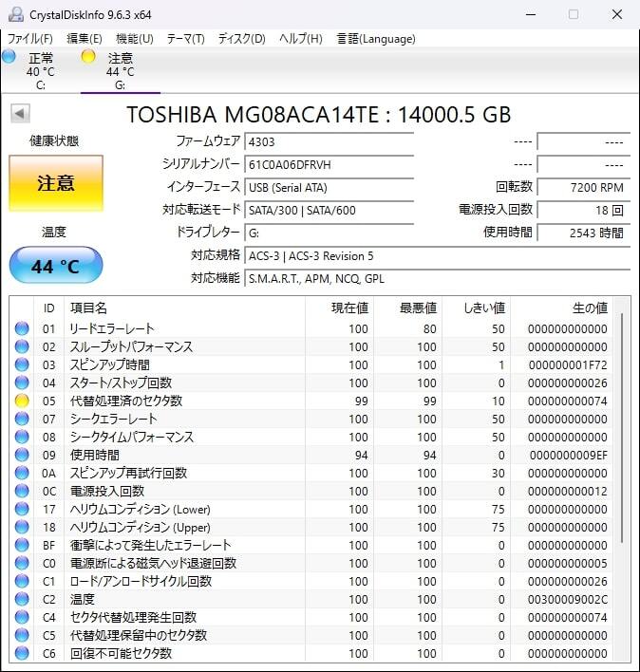
Task: Open the ファイル(F) menu
Action: pos(30,39)
